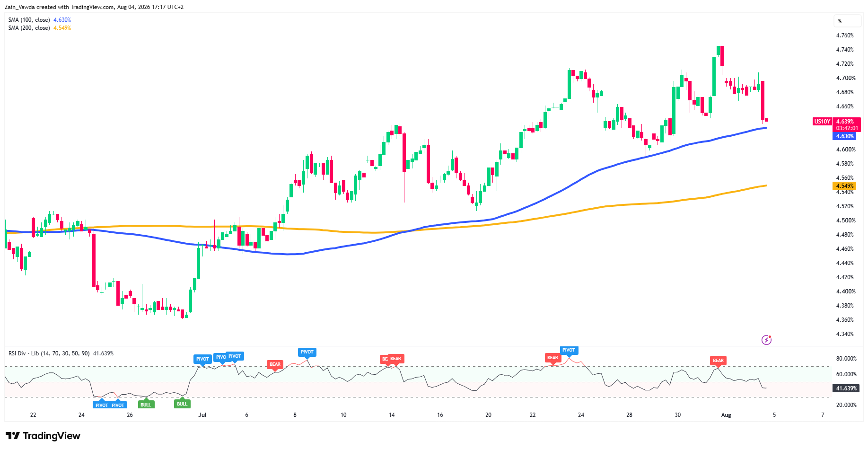Click the 4.340% price axis label
This screenshot has height=450, width=868.
coord(845,334)
